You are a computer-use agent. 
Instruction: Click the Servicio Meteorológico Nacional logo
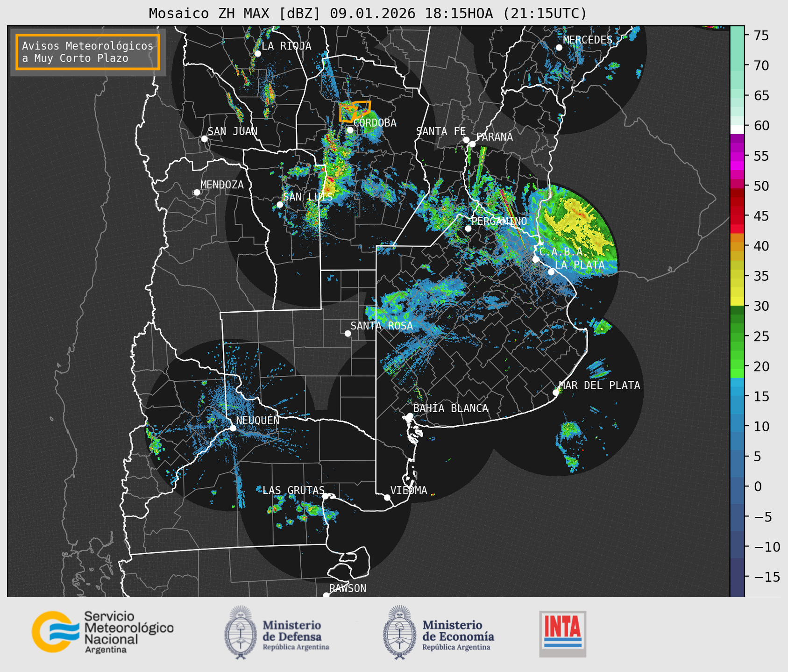[x=103, y=632]
